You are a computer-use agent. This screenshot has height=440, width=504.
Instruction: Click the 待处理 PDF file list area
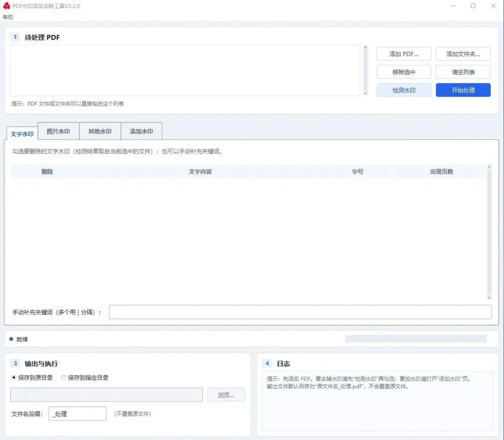click(x=185, y=70)
